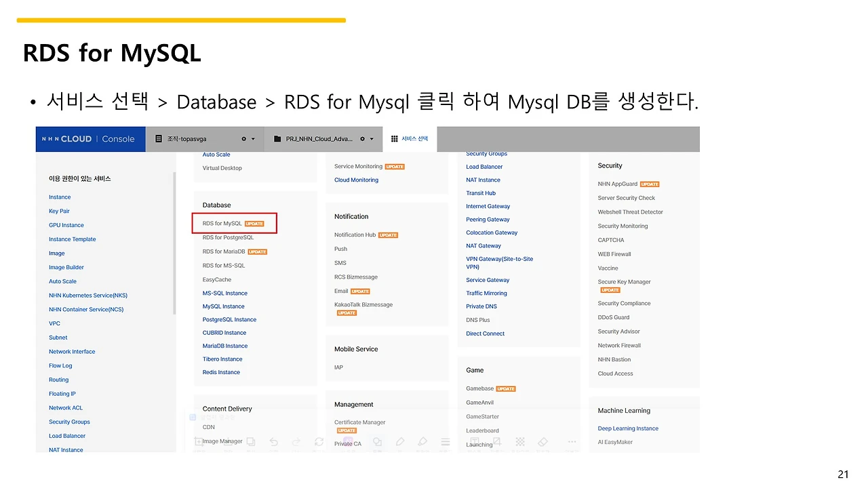Image resolution: width=868 pixels, height=488 pixels.
Task: Open Routing in left sidebar
Action: click(58, 380)
